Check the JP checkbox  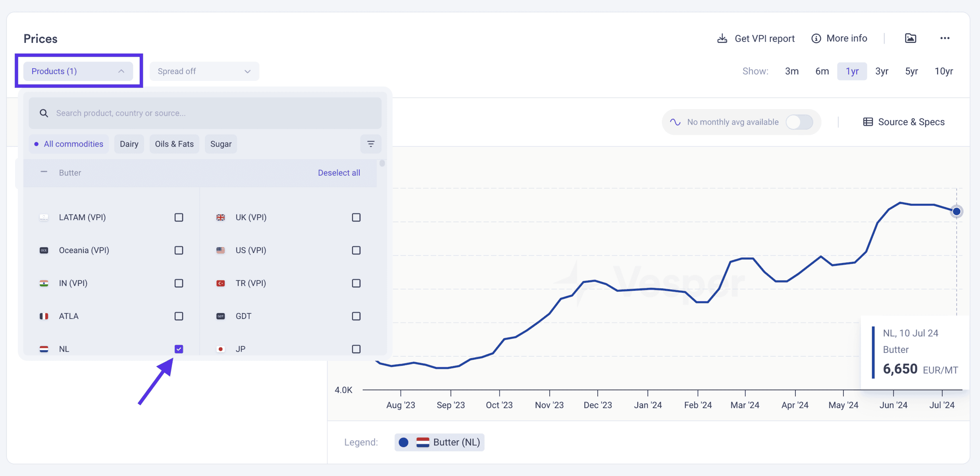[x=356, y=349]
